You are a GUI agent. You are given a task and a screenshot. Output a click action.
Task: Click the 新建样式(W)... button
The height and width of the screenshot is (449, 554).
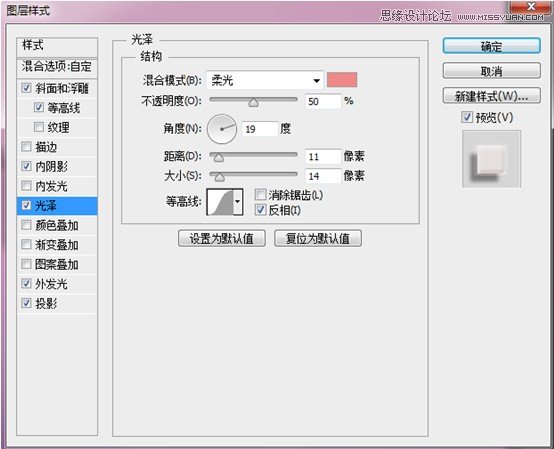pos(491,96)
